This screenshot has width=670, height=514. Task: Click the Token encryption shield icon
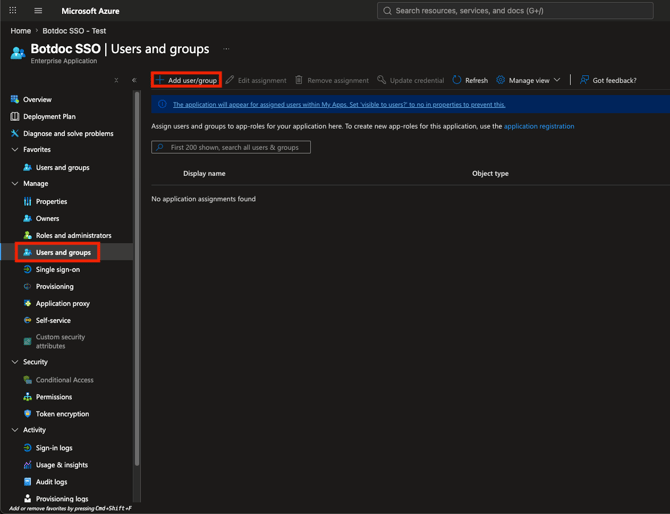(27, 414)
